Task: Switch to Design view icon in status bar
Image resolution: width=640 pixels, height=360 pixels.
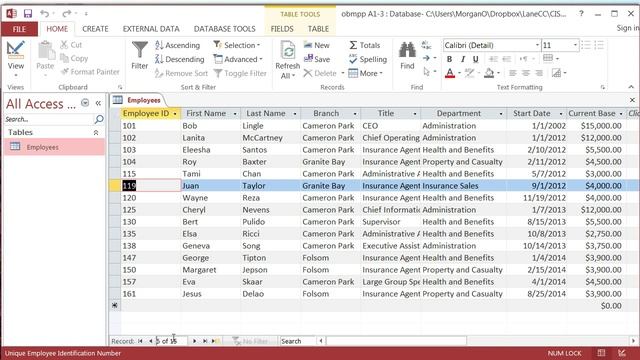Action: pos(622,353)
